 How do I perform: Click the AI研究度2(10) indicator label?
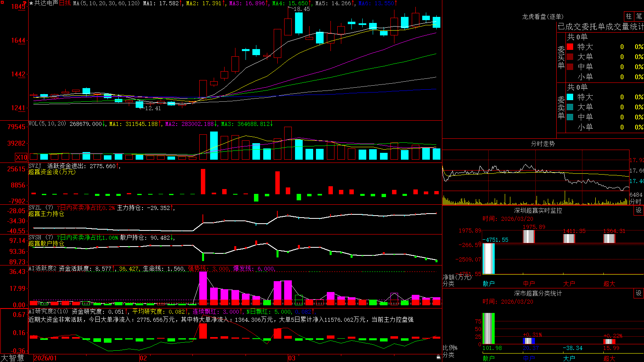pos(48,311)
